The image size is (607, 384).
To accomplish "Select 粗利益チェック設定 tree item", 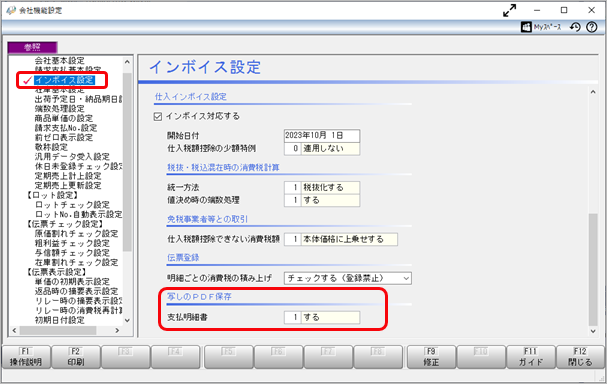I will coord(72,243).
